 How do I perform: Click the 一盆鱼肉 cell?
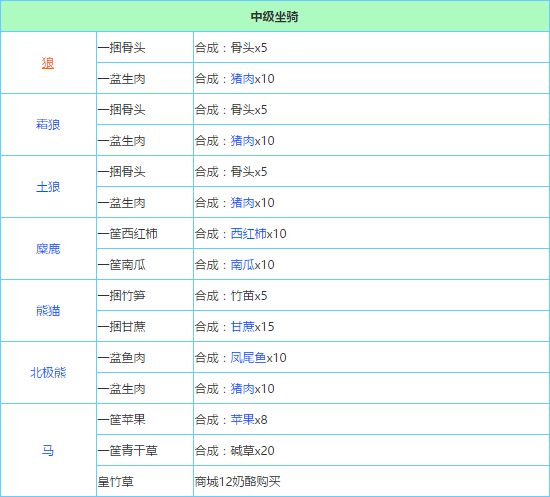pos(145,358)
